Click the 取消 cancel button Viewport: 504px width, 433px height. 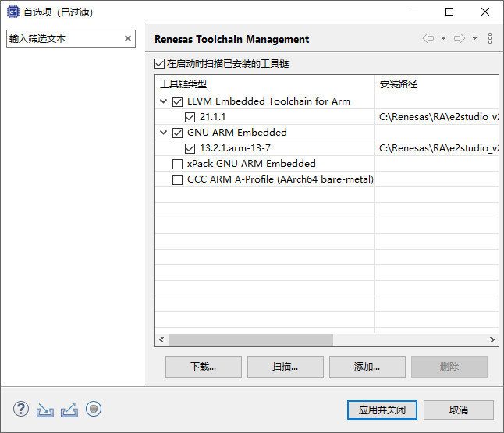coord(458,410)
